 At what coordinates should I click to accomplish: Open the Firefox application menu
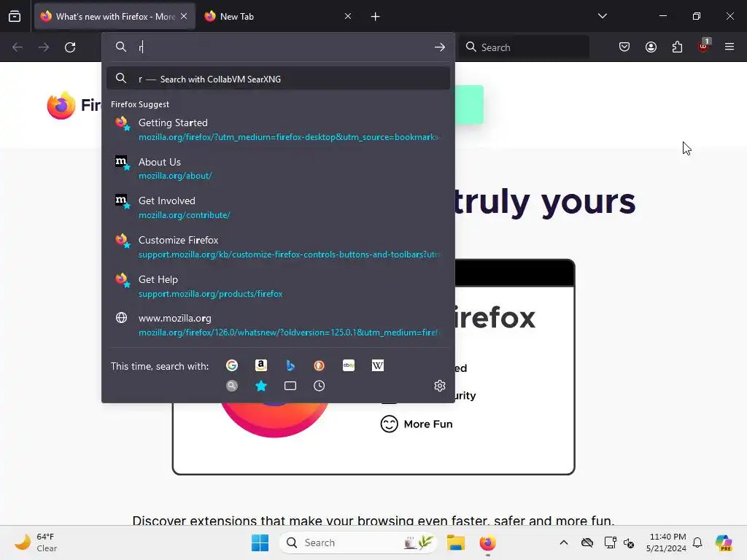point(729,47)
